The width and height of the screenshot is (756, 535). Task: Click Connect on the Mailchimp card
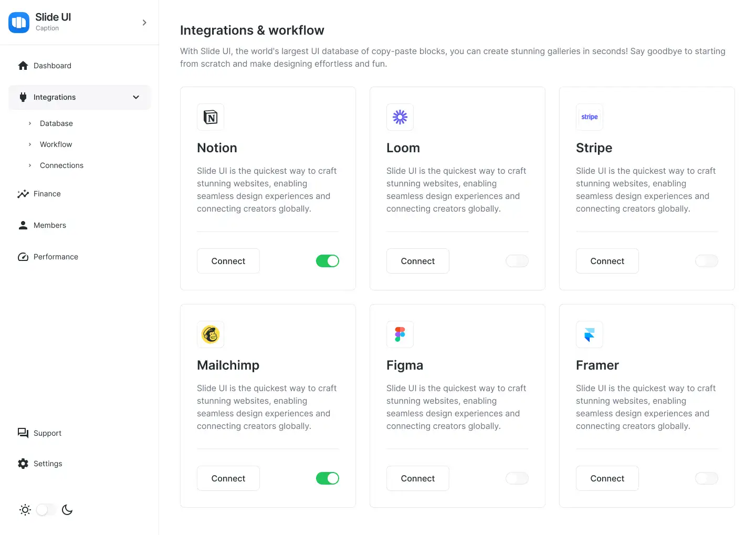coord(228,478)
